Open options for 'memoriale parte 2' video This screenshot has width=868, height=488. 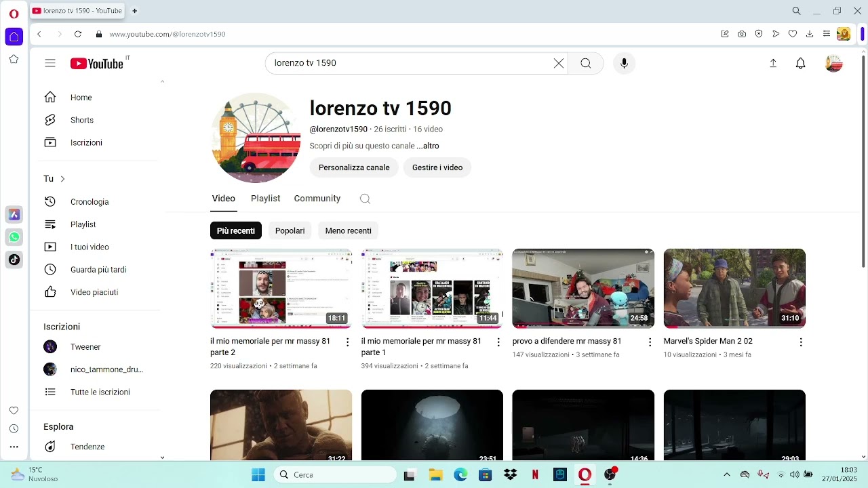coord(347,342)
